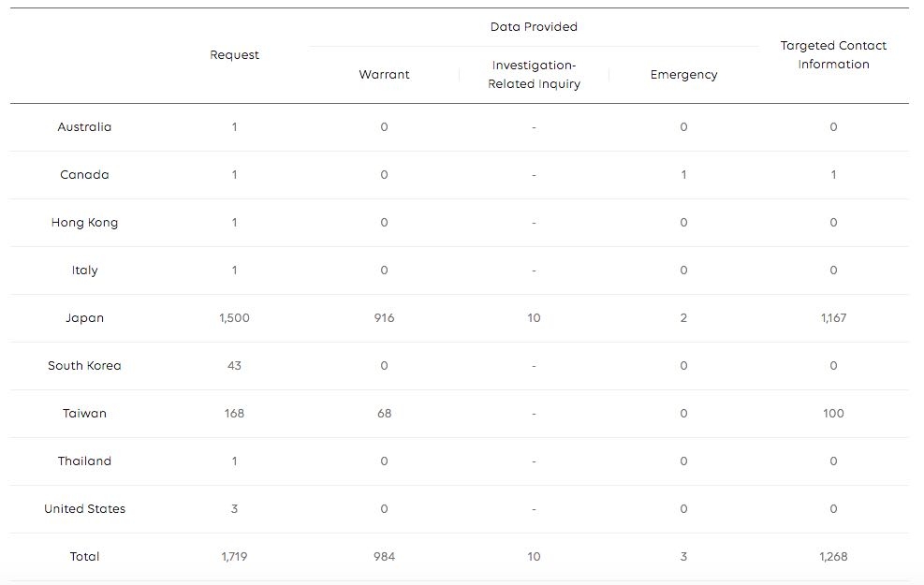The width and height of the screenshot is (924, 585).
Task: Click the Canada row label
Action: [x=84, y=175]
